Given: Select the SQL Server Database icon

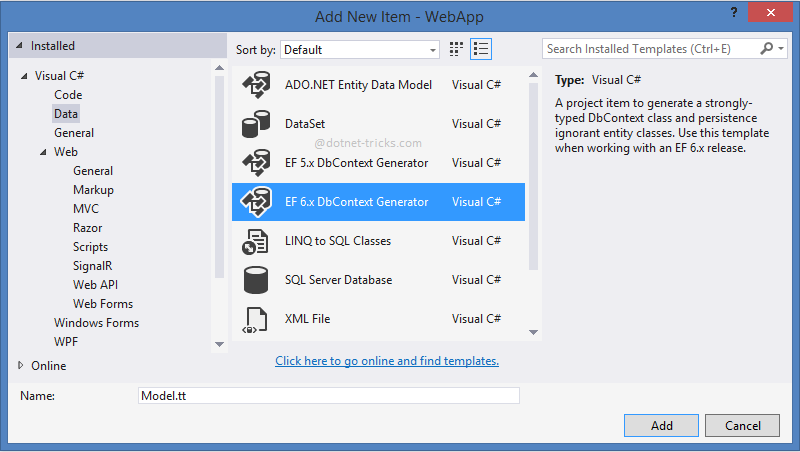Looking at the screenshot, I should [x=257, y=280].
